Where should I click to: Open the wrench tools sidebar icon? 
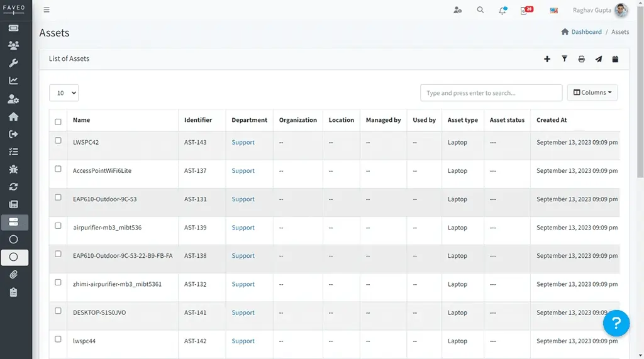14,63
